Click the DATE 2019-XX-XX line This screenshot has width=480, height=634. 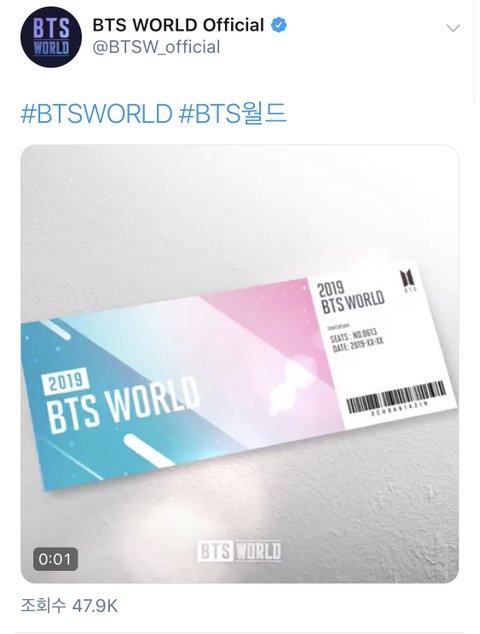[x=357, y=345]
